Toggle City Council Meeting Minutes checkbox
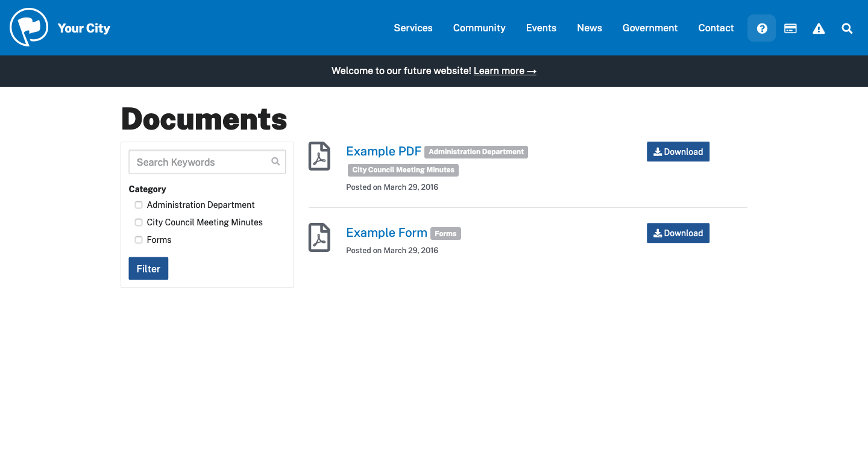This screenshot has width=868, height=467. click(139, 222)
